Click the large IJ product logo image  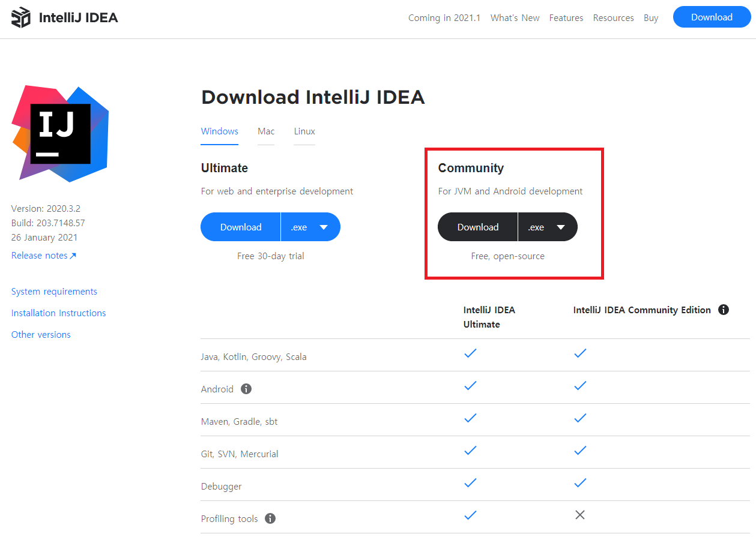click(x=60, y=133)
